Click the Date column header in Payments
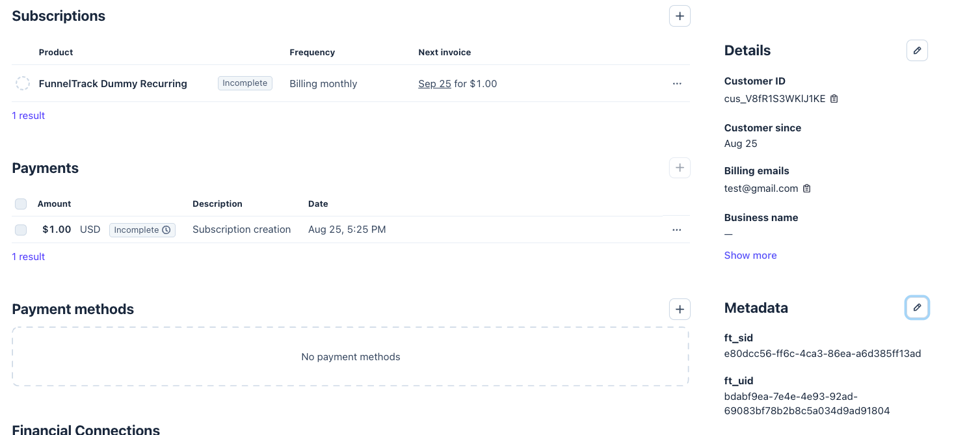980x435 pixels. click(318, 204)
